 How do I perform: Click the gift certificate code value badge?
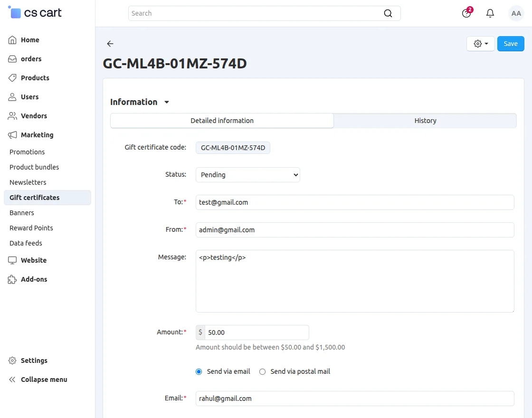click(233, 148)
